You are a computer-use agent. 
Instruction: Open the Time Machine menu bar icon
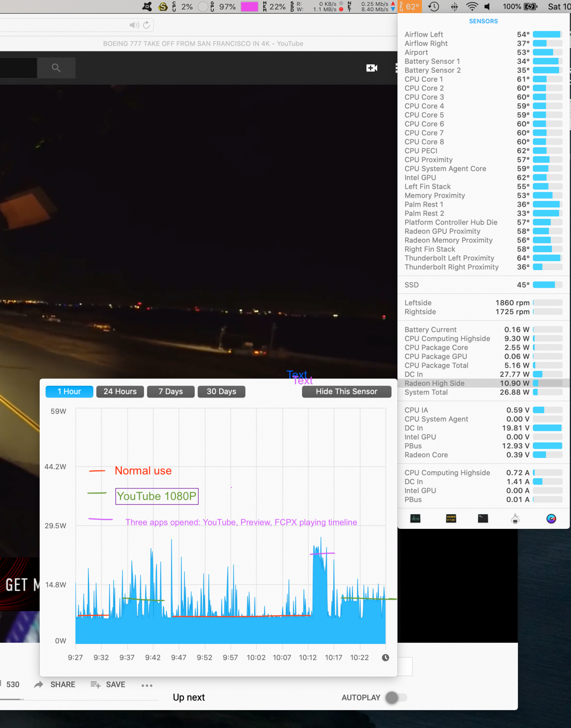(433, 7)
